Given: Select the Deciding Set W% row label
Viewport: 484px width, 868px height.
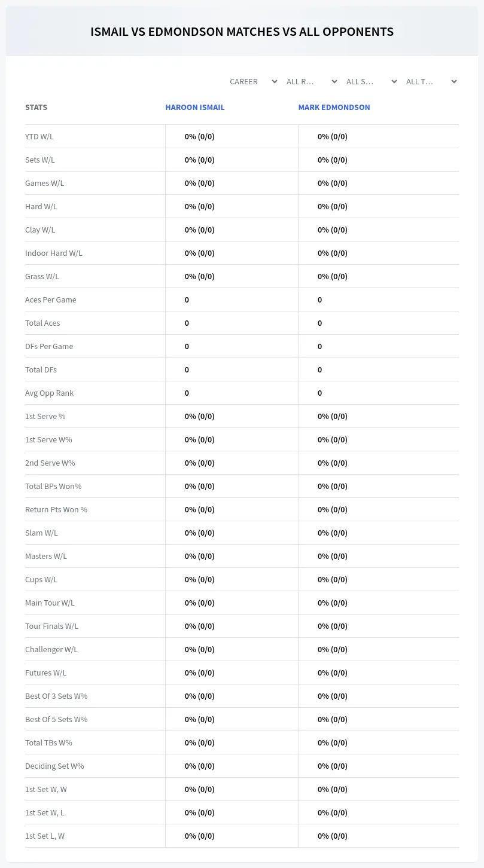Looking at the screenshot, I should coord(54,766).
